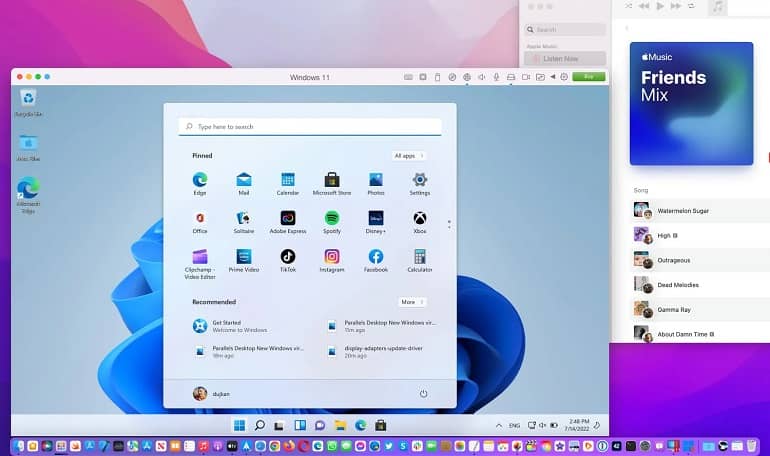Viewport: 770px width, 456px height.
Task: Collapse Parallels toolbar icons with arrow
Action: [553, 77]
